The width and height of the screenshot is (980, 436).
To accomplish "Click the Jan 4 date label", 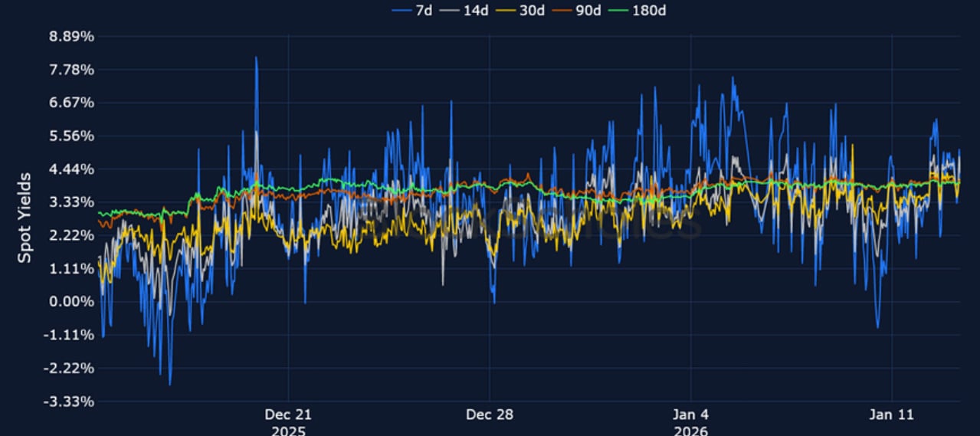I will pos(690,415).
